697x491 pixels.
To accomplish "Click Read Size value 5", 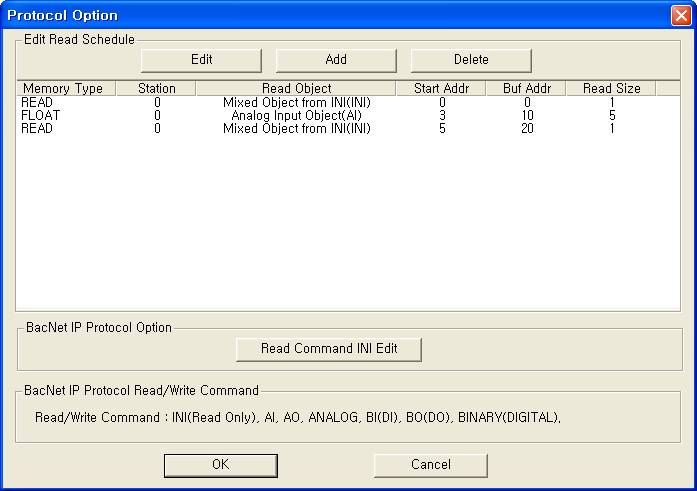I will [x=612, y=116].
